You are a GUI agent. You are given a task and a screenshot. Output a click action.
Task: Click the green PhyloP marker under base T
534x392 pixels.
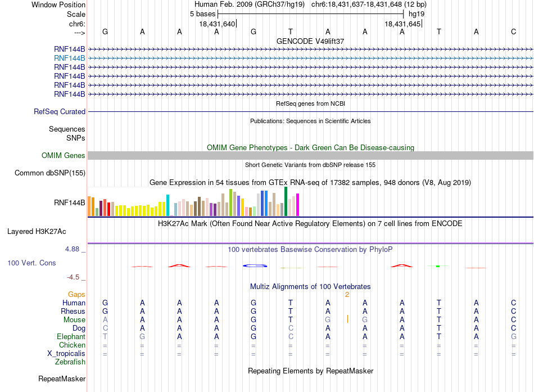(438, 266)
